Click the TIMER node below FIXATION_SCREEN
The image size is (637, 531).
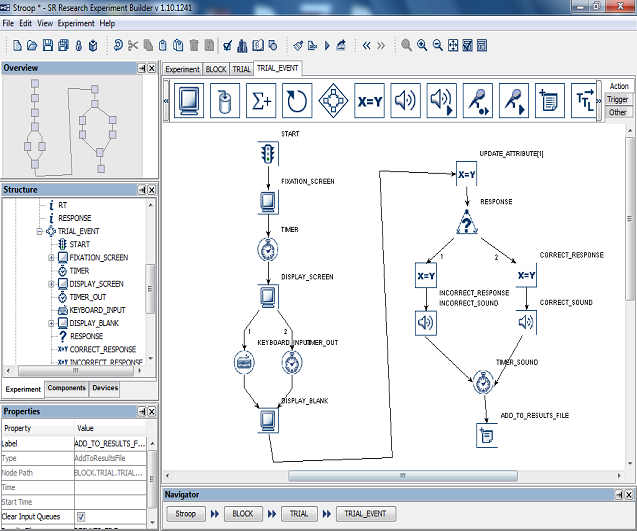268,249
